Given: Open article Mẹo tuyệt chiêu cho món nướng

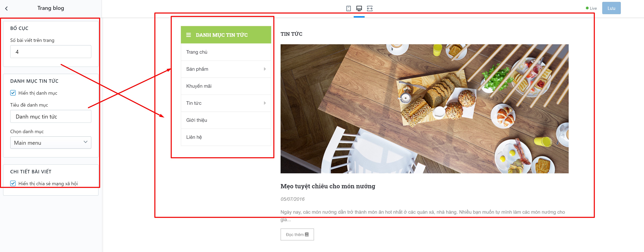Looking at the screenshot, I should coord(328,186).
